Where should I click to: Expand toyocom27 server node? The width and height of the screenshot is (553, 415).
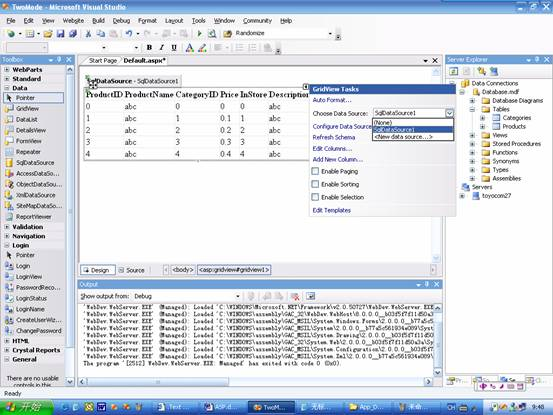pos(462,196)
